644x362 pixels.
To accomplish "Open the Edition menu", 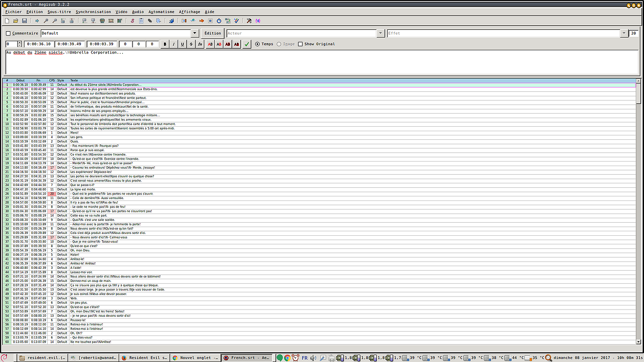I will point(34,12).
